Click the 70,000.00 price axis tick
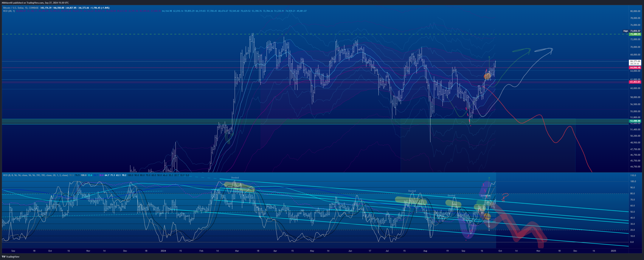Screen dimensions: 644x260 pos(635,47)
